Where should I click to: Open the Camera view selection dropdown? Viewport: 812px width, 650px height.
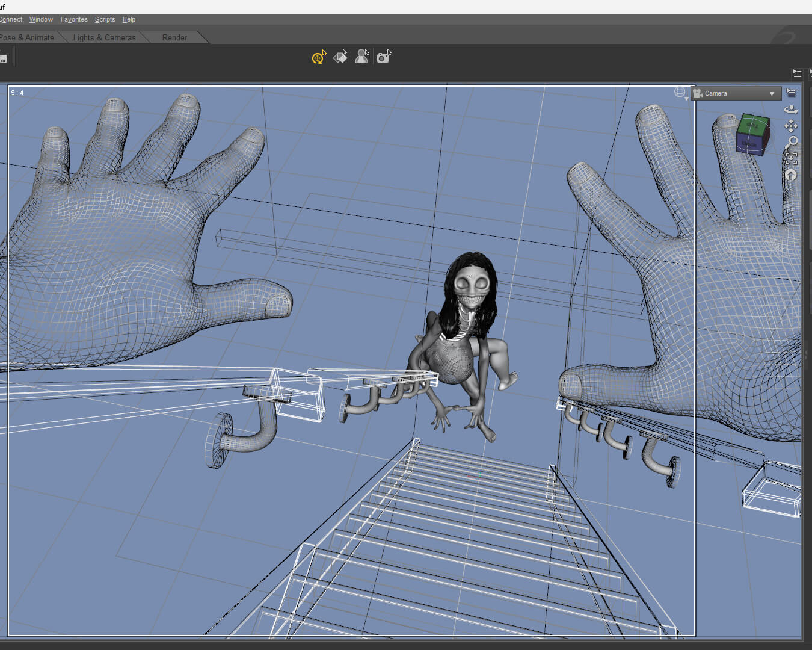736,93
